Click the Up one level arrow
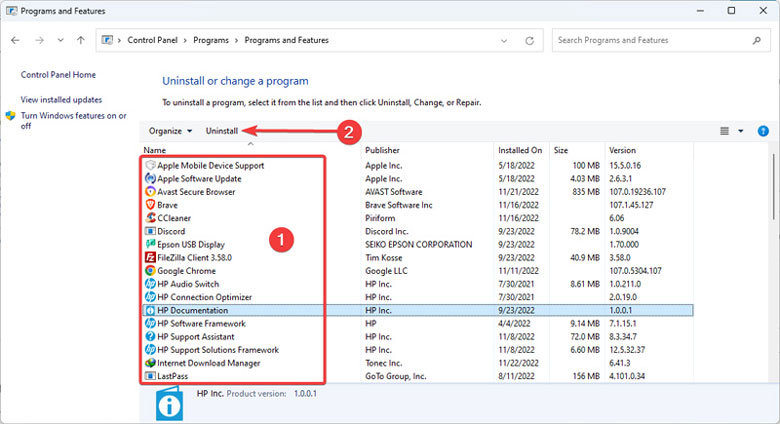 (x=81, y=41)
